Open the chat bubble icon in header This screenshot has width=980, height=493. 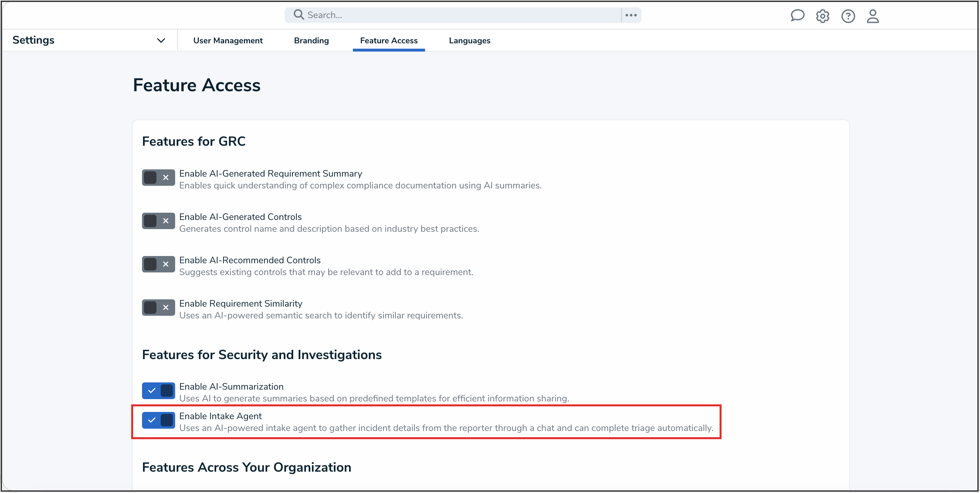pos(797,16)
